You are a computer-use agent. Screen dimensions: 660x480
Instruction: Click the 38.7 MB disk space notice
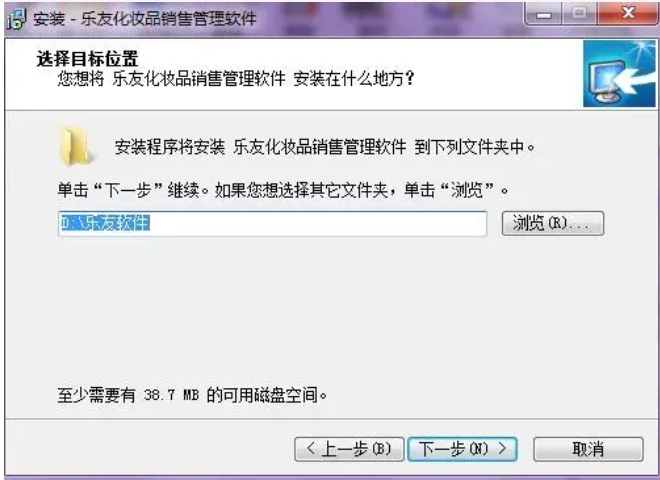coord(192,395)
